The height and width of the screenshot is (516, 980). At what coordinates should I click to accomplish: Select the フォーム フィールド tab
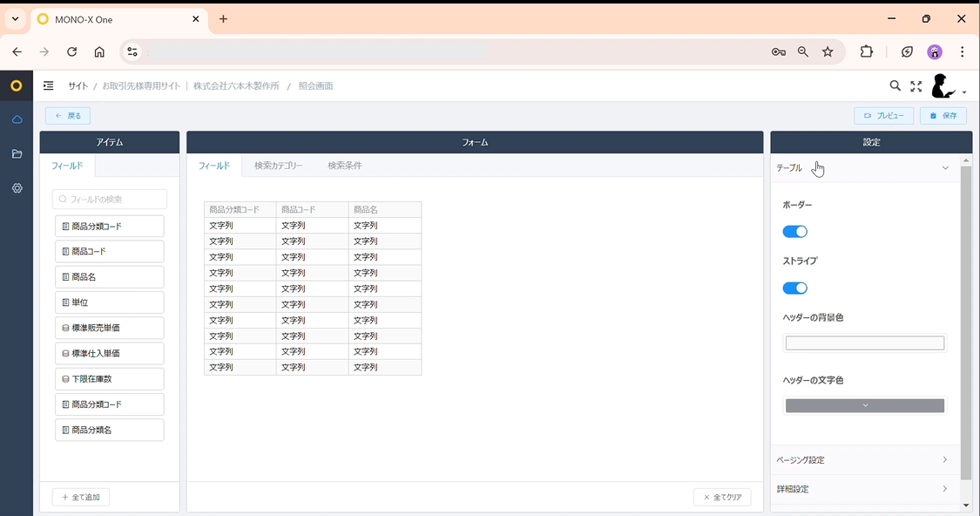point(214,166)
